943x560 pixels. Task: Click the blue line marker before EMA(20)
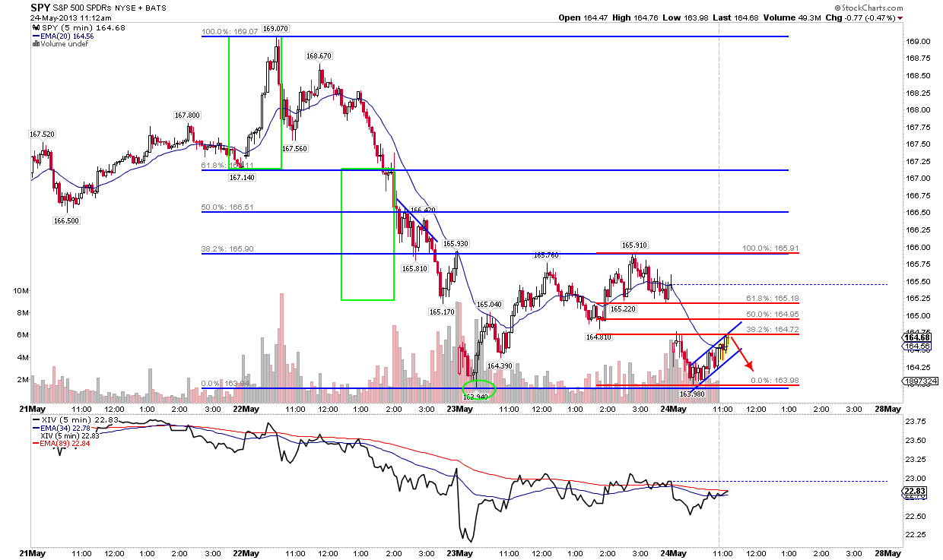tap(35, 36)
